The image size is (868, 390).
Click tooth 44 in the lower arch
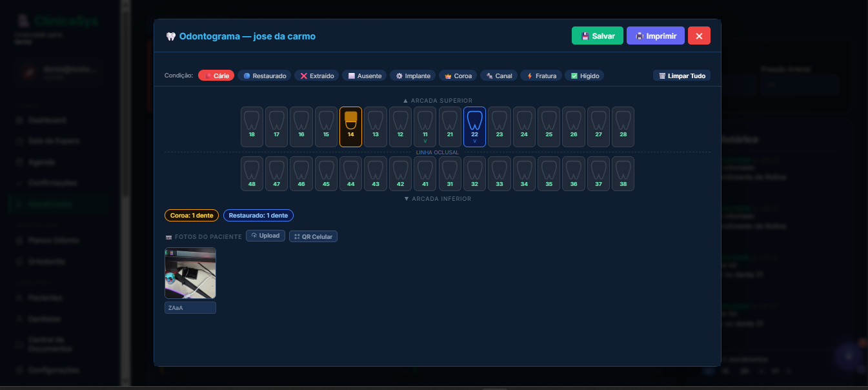coord(350,174)
